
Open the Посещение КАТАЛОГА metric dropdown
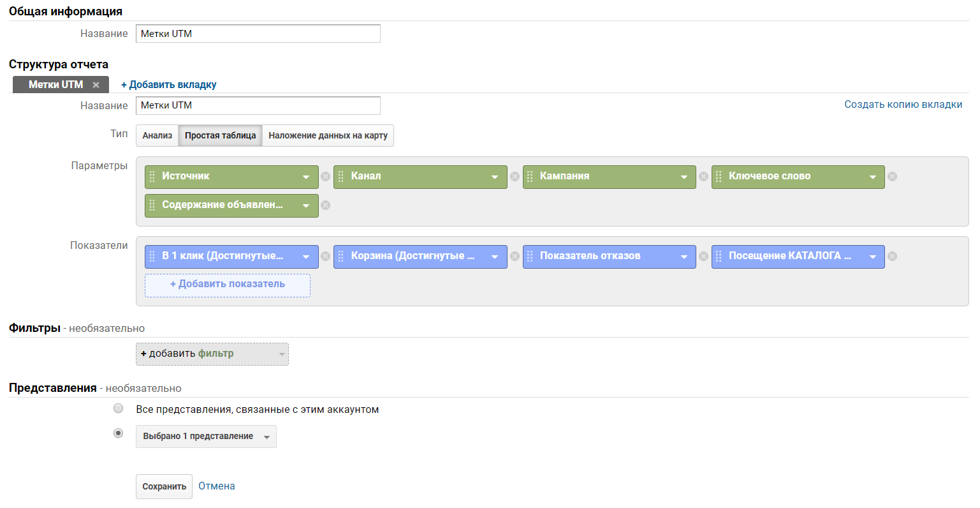point(873,257)
